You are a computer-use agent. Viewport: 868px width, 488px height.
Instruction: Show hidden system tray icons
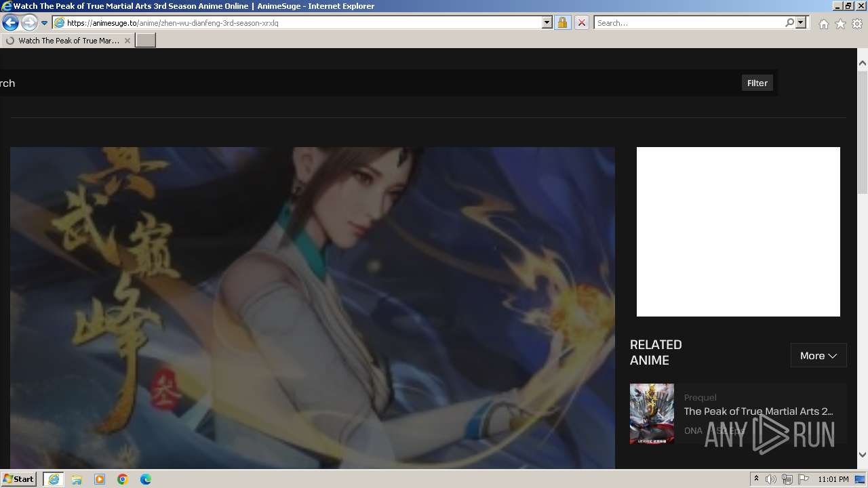[x=756, y=479]
